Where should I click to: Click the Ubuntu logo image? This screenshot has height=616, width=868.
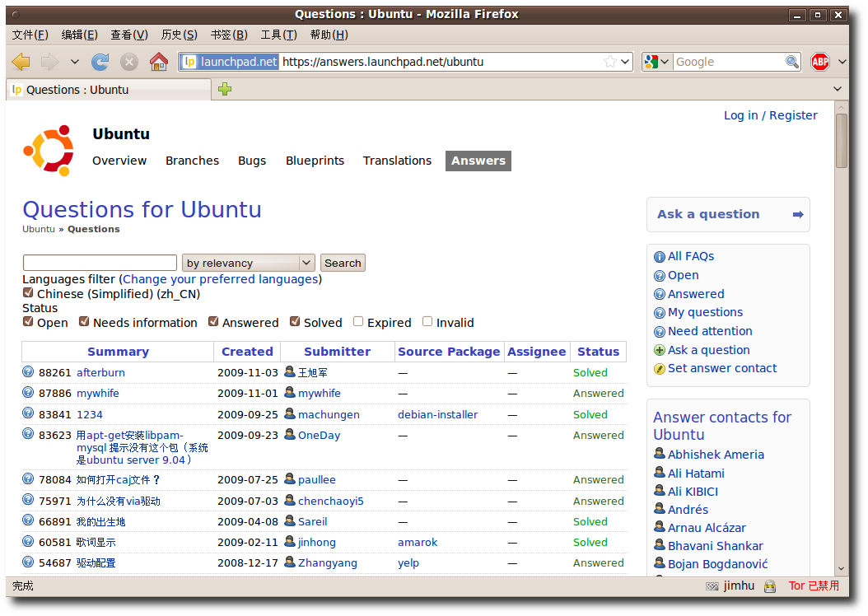pos(49,151)
